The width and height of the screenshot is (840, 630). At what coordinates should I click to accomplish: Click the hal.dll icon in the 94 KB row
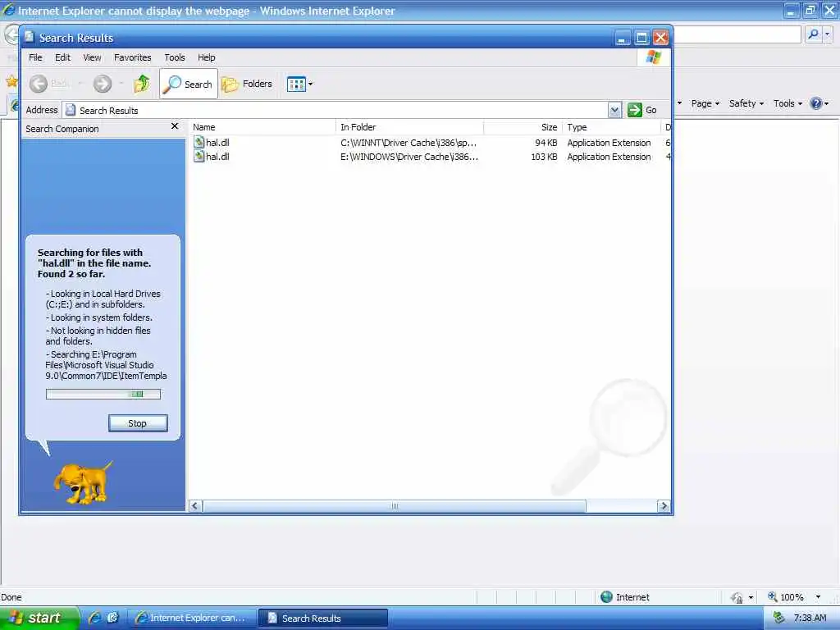[x=199, y=142]
